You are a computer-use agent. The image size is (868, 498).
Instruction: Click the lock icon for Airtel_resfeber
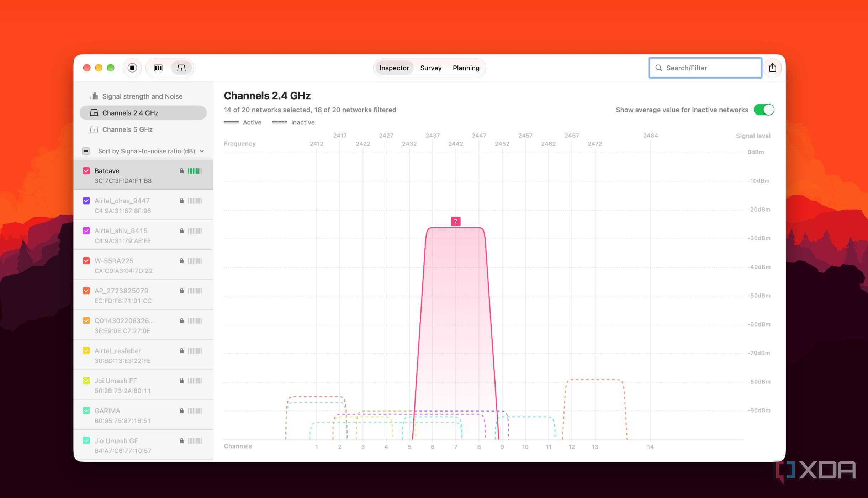[182, 351]
